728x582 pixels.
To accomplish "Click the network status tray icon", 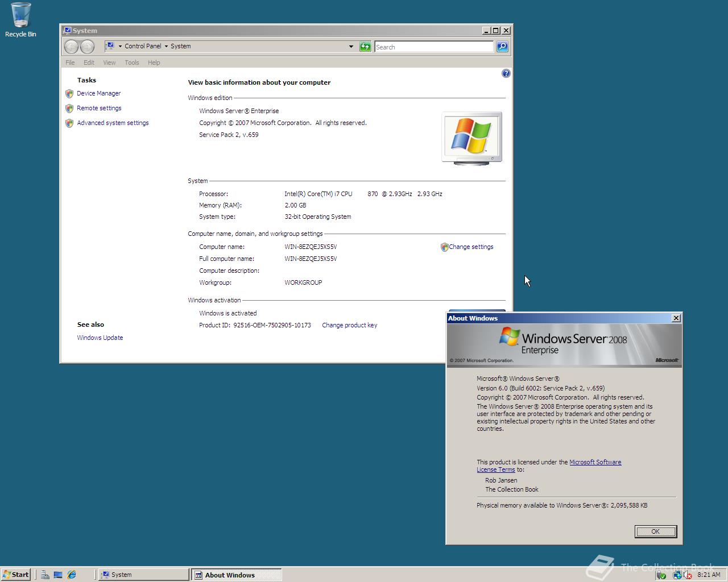I will (677, 575).
